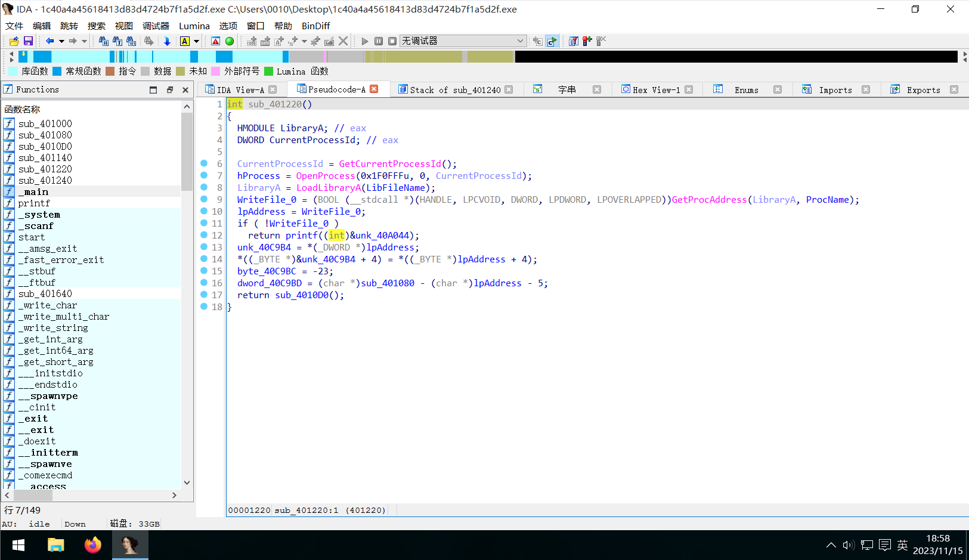
Task: Click the toolbar icon with gray X at far right
Action: tap(601, 41)
